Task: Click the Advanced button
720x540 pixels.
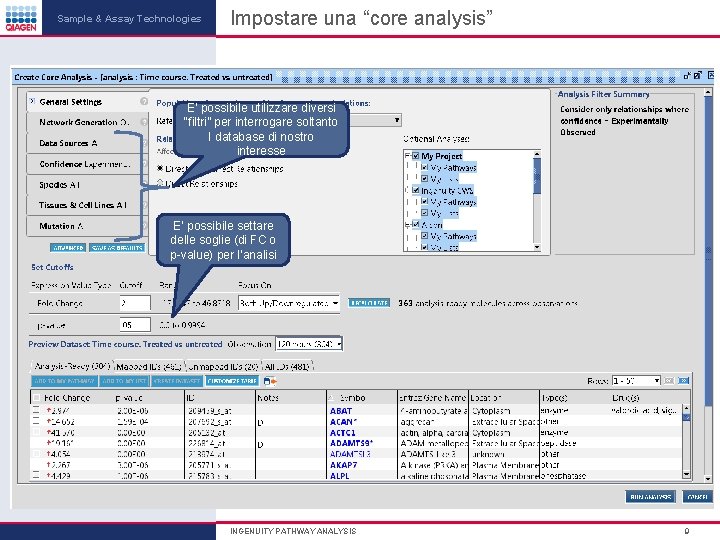Action: tap(68, 248)
